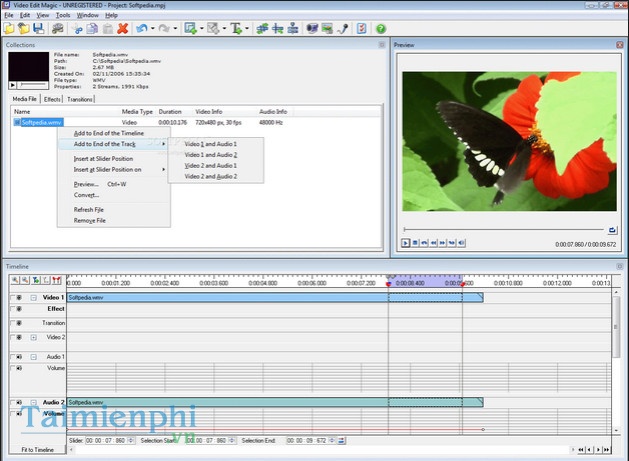Click the Fit to Timeline button
Viewport: 629px width, 461px height.
pyautogui.click(x=38, y=450)
